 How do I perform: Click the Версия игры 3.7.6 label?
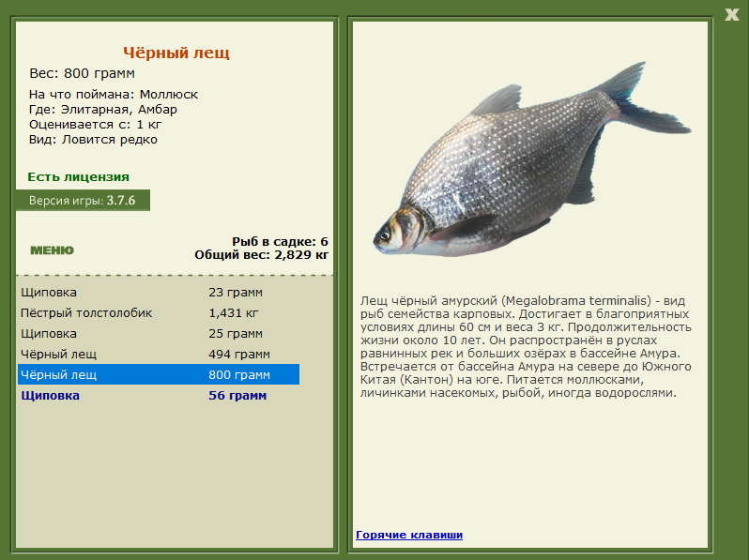(83, 201)
